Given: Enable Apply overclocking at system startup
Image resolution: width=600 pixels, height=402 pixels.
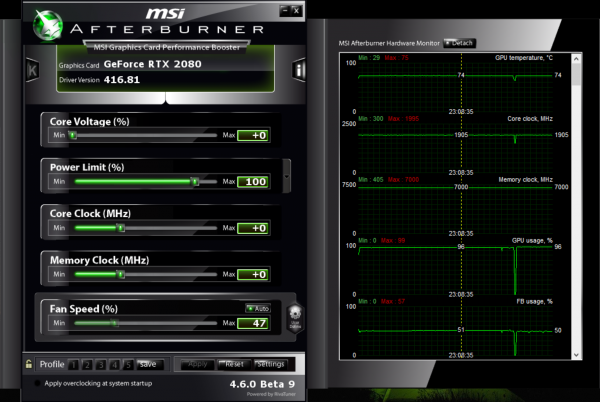Looking at the screenshot, I should [x=38, y=383].
